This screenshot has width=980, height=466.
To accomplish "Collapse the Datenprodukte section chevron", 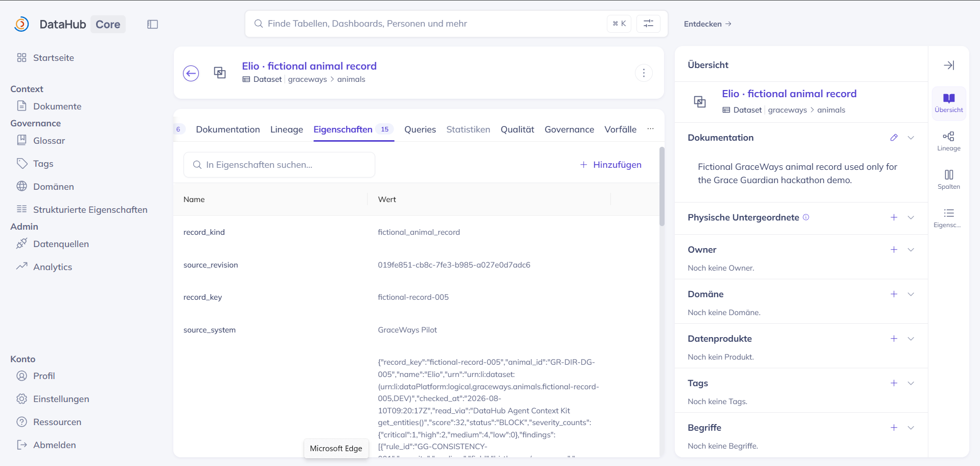I will (911, 339).
